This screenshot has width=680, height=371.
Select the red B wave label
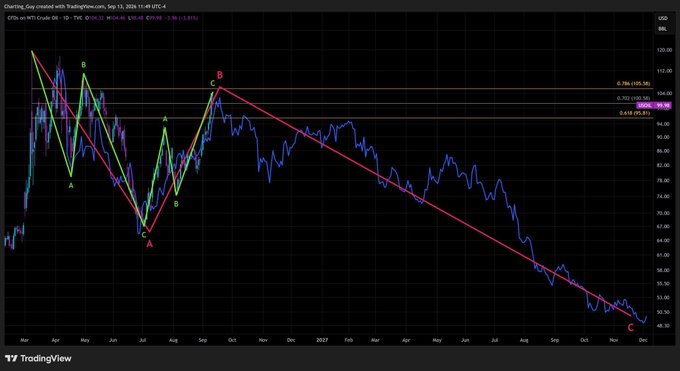pos(220,76)
